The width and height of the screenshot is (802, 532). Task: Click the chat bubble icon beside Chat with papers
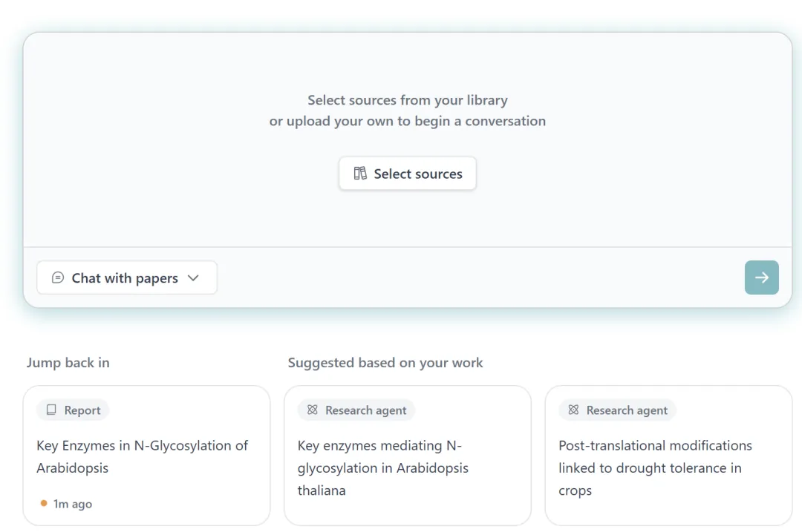pyautogui.click(x=58, y=278)
